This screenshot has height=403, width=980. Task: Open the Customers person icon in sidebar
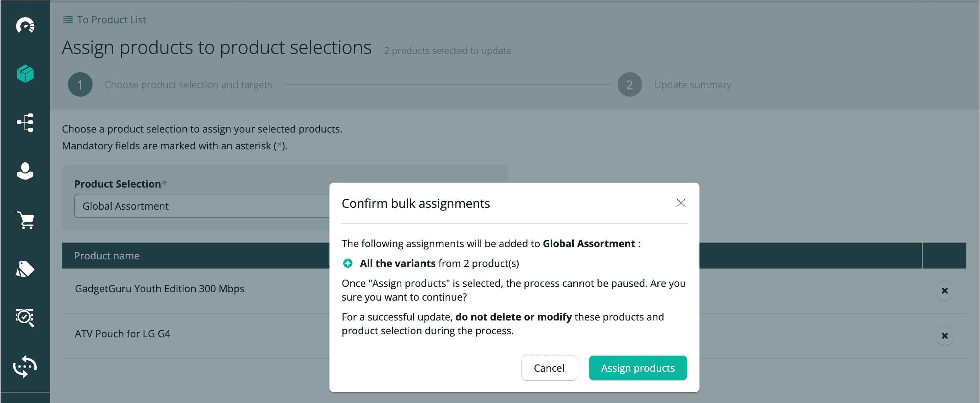click(x=25, y=172)
